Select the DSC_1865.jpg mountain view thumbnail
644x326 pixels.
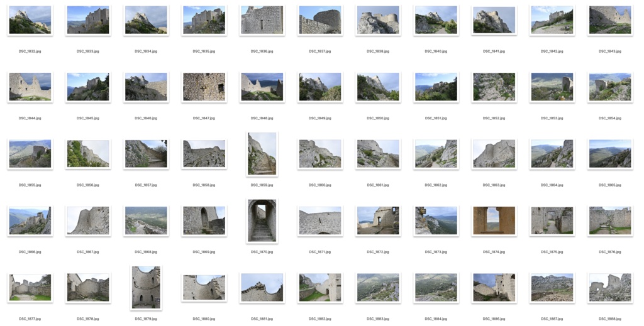click(610, 154)
